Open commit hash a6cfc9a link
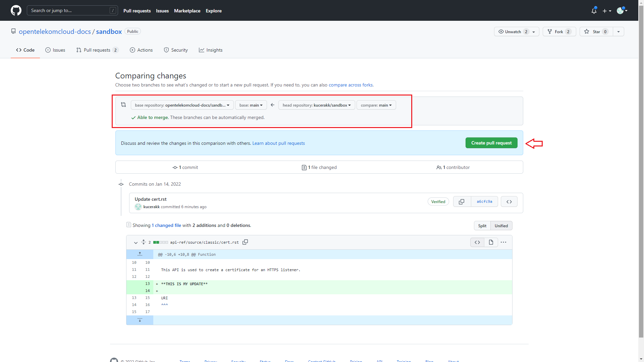Screen dimensions: 644x362 pyautogui.click(x=484, y=202)
